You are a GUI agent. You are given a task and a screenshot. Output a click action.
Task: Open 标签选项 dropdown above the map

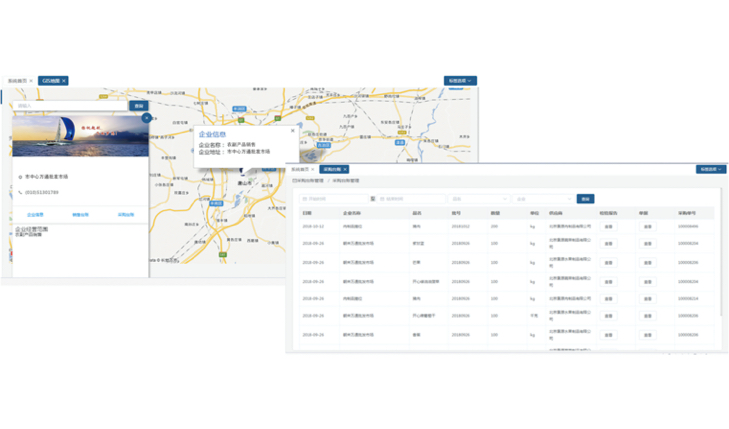pyautogui.click(x=459, y=81)
